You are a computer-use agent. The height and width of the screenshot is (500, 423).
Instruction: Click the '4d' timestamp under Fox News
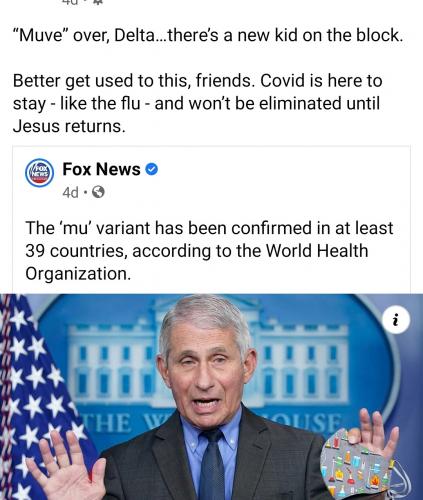pyautogui.click(x=71, y=192)
